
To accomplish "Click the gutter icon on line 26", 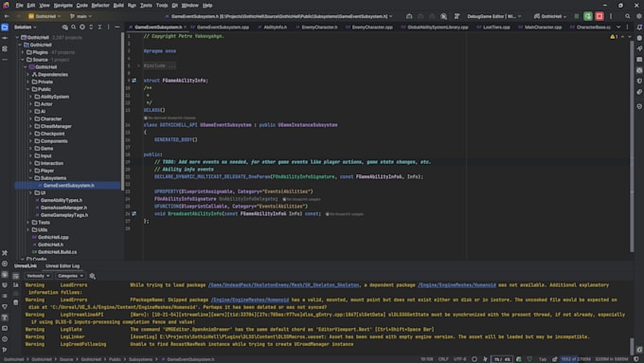I will (134, 214).
